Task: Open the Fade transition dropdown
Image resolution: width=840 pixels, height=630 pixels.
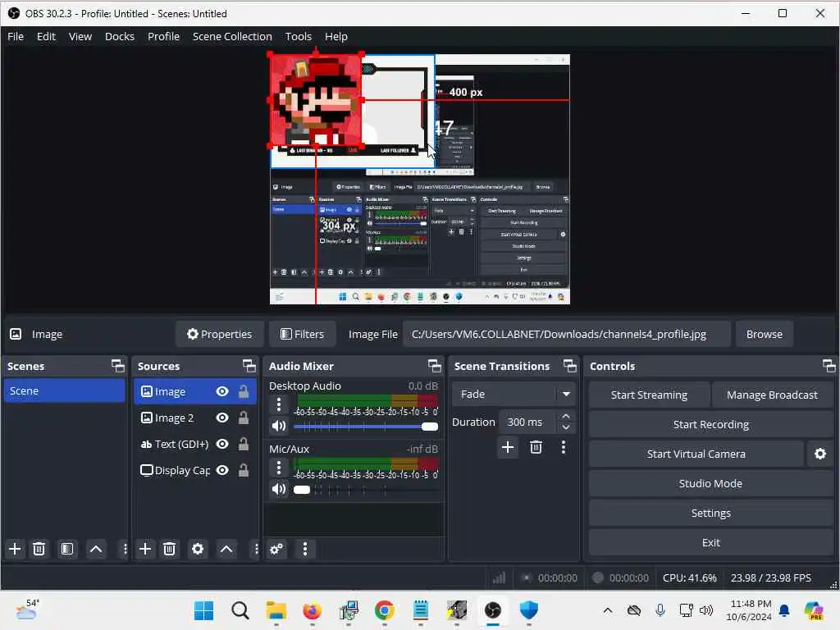Action: (514, 395)
